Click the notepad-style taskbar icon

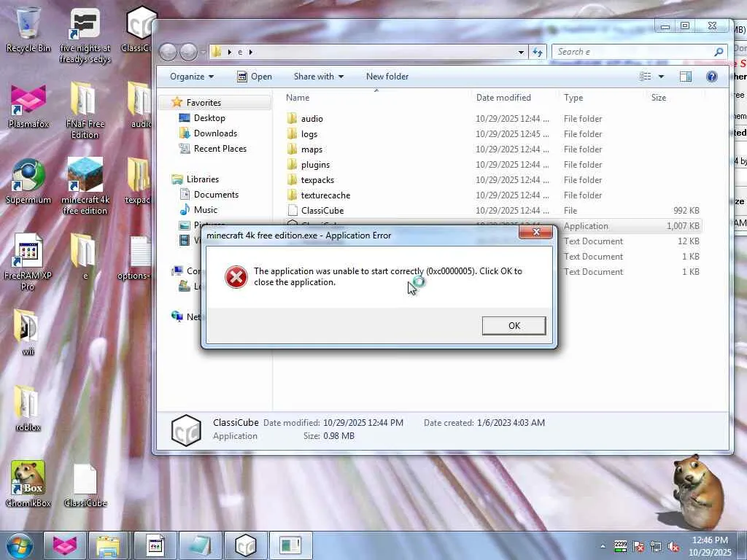pyautogui.click(x=200, y=545)
